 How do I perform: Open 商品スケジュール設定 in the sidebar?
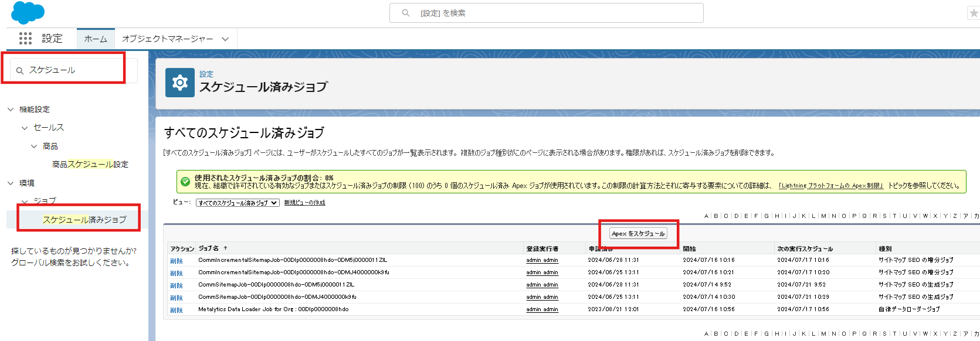click(90, 165)
